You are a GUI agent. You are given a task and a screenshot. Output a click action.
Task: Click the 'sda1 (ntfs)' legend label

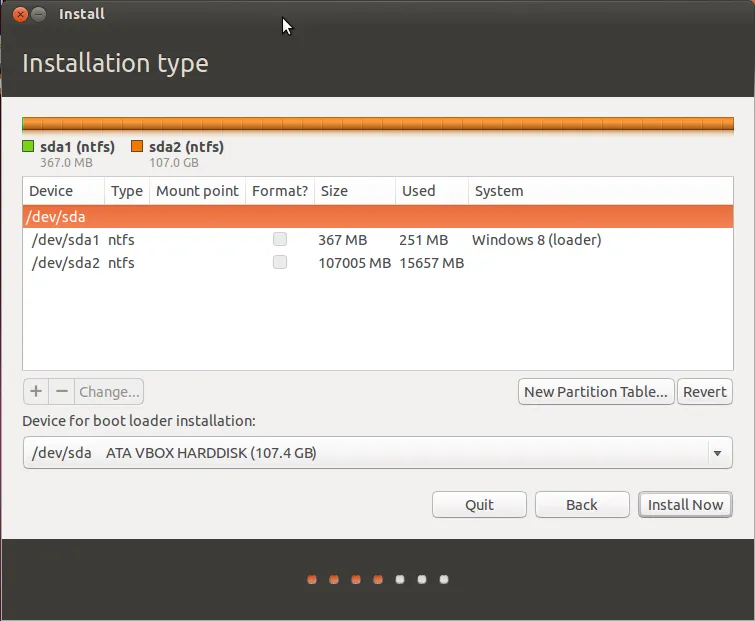(78, 147)
